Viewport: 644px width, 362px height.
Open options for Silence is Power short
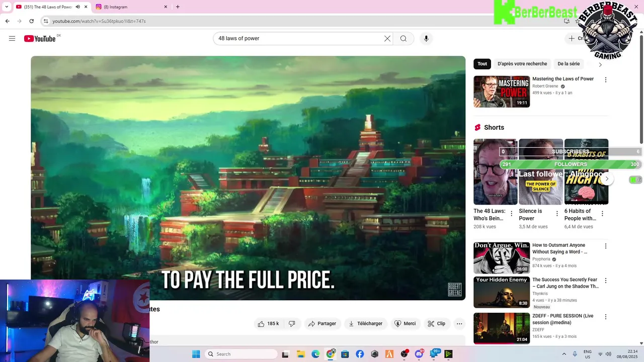coord(557,214)
